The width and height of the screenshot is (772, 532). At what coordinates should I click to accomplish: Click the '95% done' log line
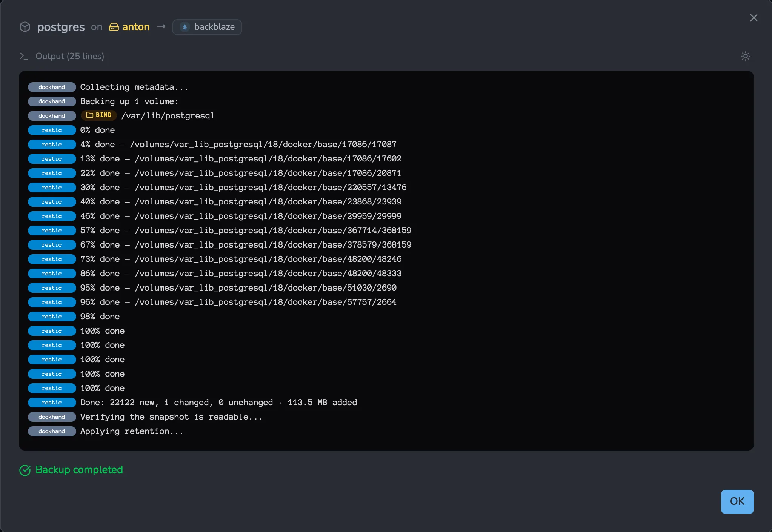click(x=238, y=288)
